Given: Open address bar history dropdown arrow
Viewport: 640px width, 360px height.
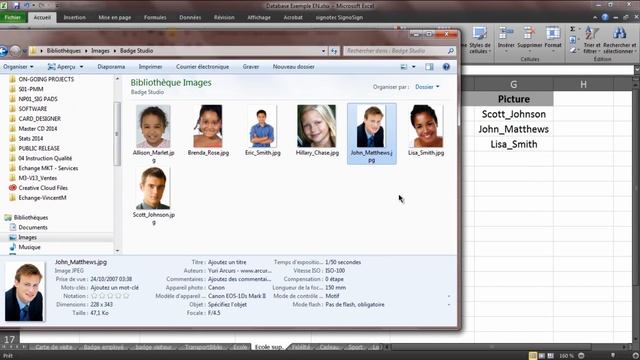Looking at the screenshot, I should coord(323,51).
